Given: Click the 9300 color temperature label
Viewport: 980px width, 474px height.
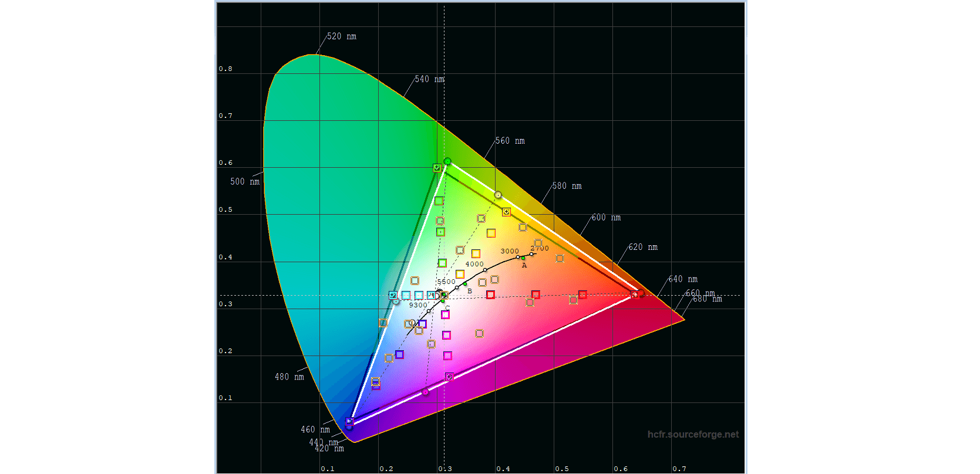Looking at the screenshot, I should 418,305.
